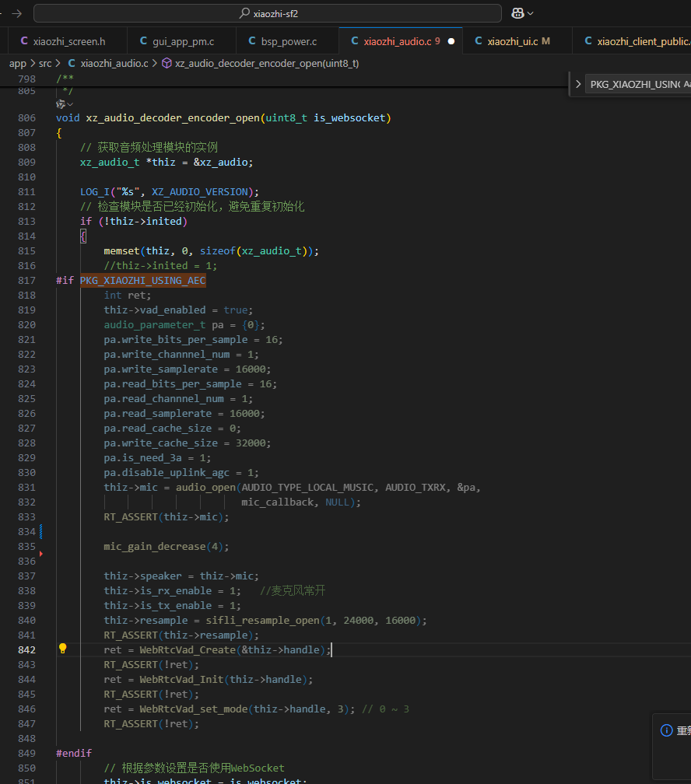Viewport: 691px width, 784px height.
Task: Click the yellow lightbulb code action icon
Action: coord(63,649)
